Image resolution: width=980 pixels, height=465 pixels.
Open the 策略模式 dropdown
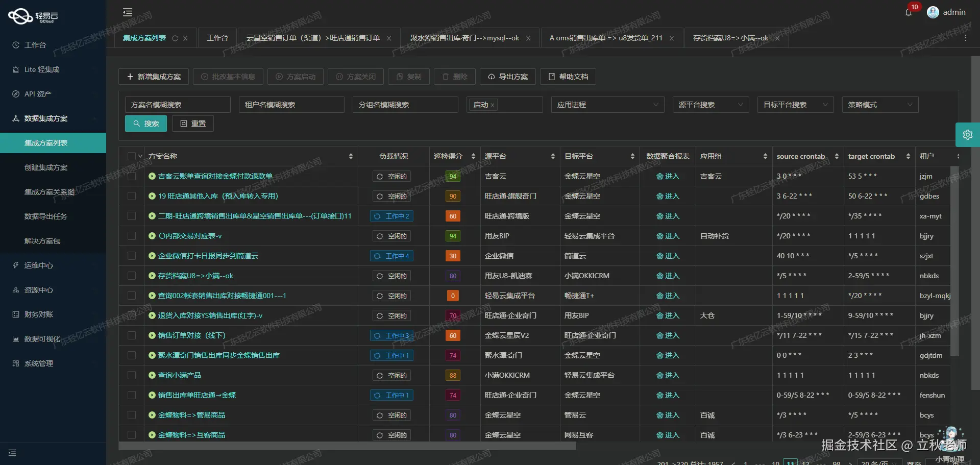[879, 105]
